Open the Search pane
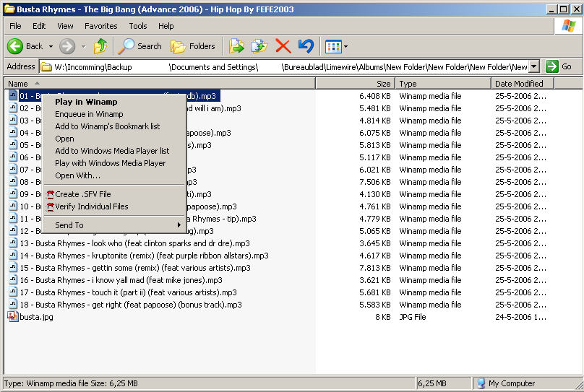This screenshot has height=392, width=584. pos(140,46)
